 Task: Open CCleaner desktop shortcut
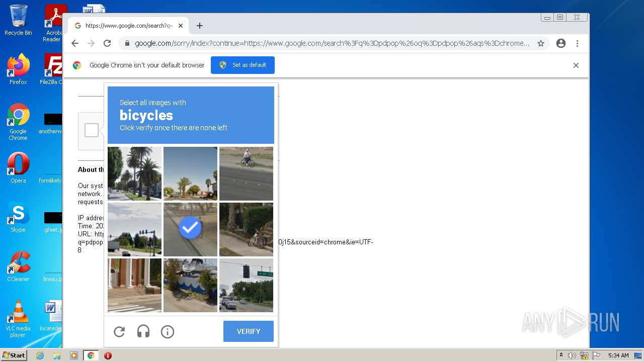point(18,266)
